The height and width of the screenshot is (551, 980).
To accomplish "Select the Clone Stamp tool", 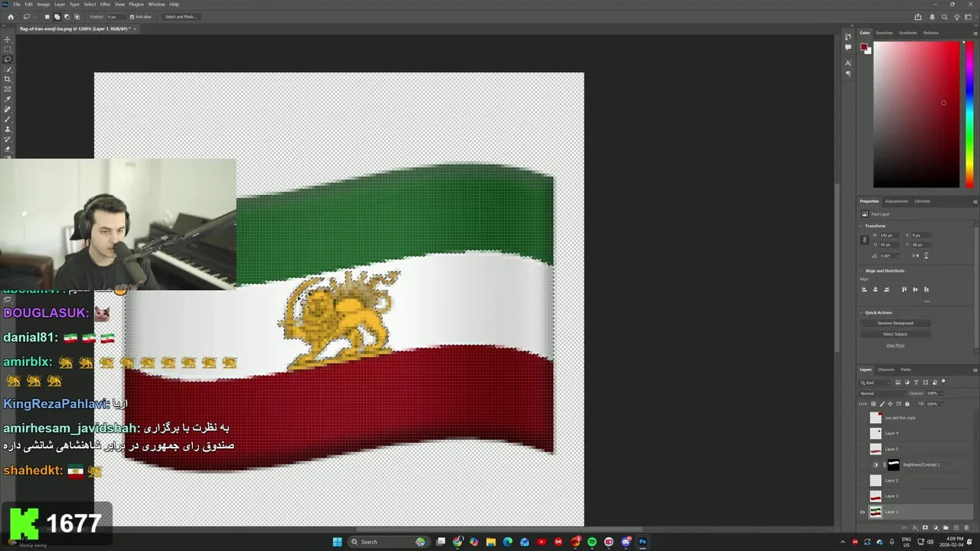I will (x=8, y=129).
